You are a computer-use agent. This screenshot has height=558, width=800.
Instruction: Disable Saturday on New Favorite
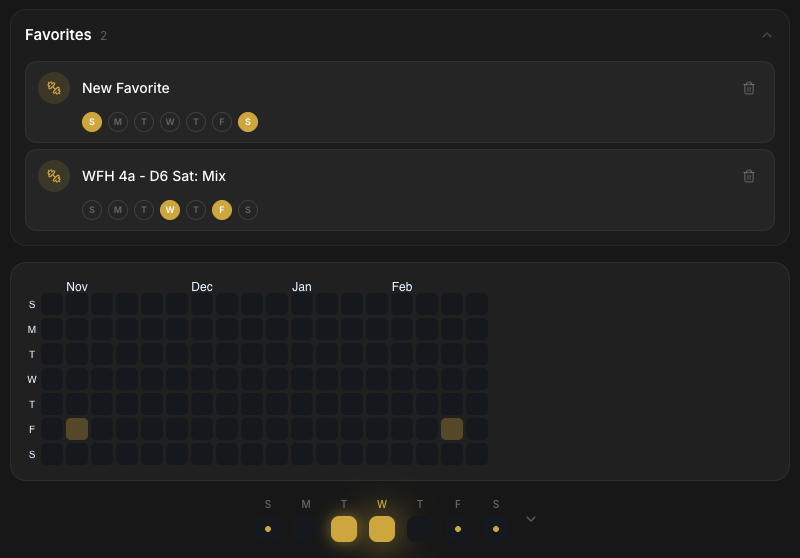point(248,122)
